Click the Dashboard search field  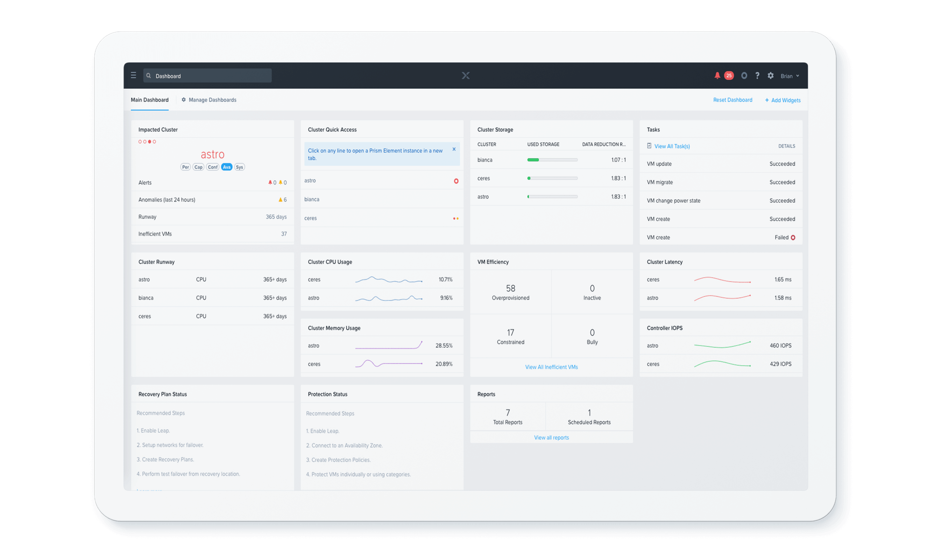point(207,76)
